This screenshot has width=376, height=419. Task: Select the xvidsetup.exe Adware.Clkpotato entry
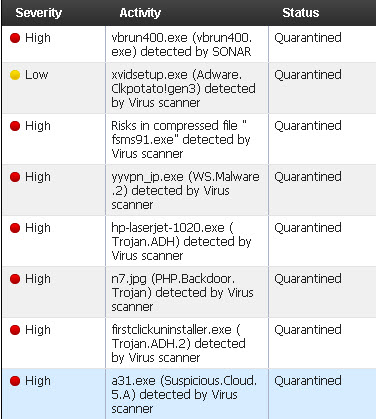click(188, 88)
